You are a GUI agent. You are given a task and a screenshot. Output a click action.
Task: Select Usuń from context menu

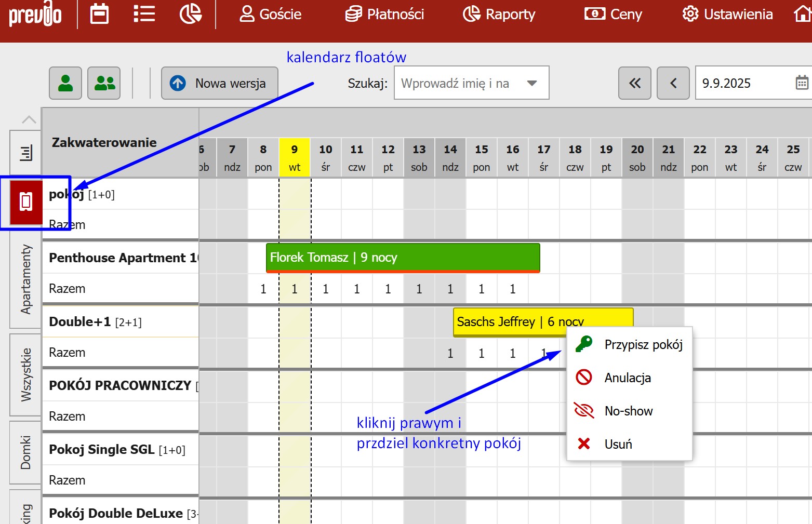(630, 444)
